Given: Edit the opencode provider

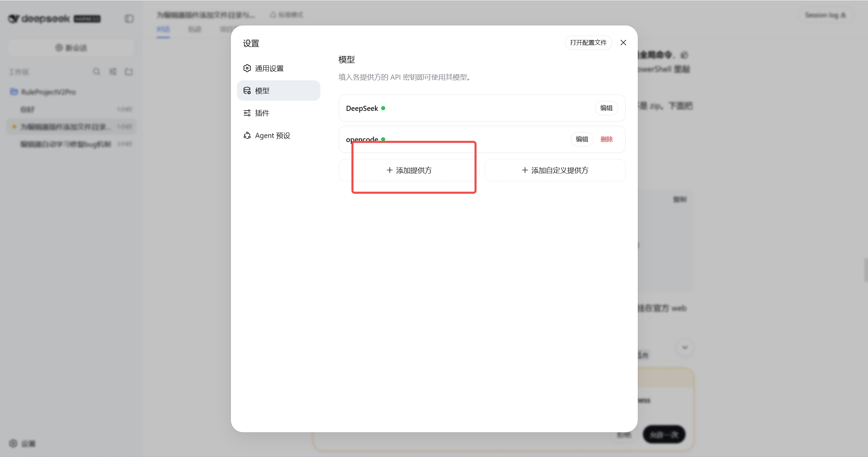Looking at the screenshot, I should (582, 139).
